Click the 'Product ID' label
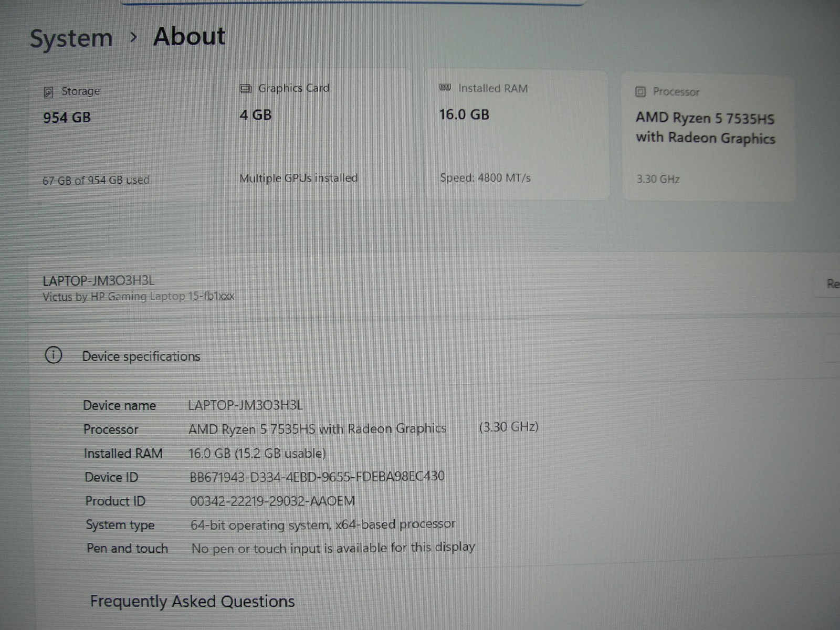This screenshot has width=840, height=630. click(x=115, y=501)
